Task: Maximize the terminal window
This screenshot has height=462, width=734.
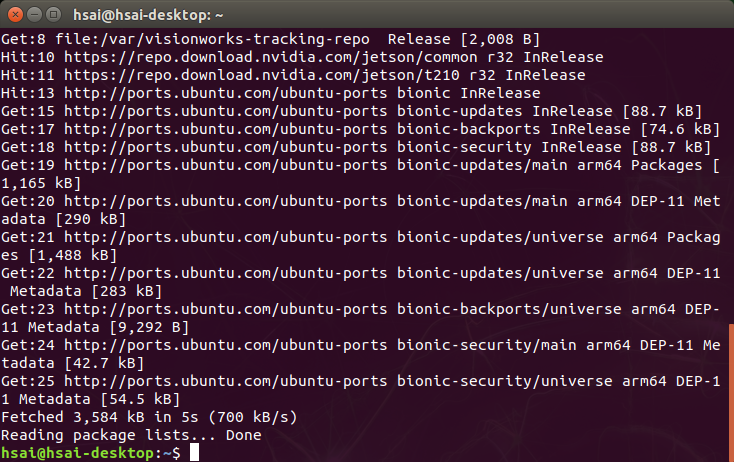Action: click(53, 15)
